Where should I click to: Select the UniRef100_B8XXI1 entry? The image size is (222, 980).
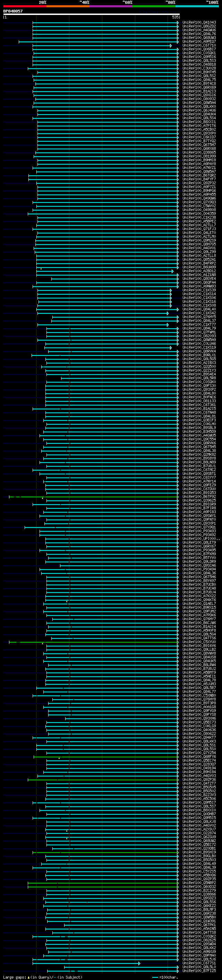coord(199,122)
